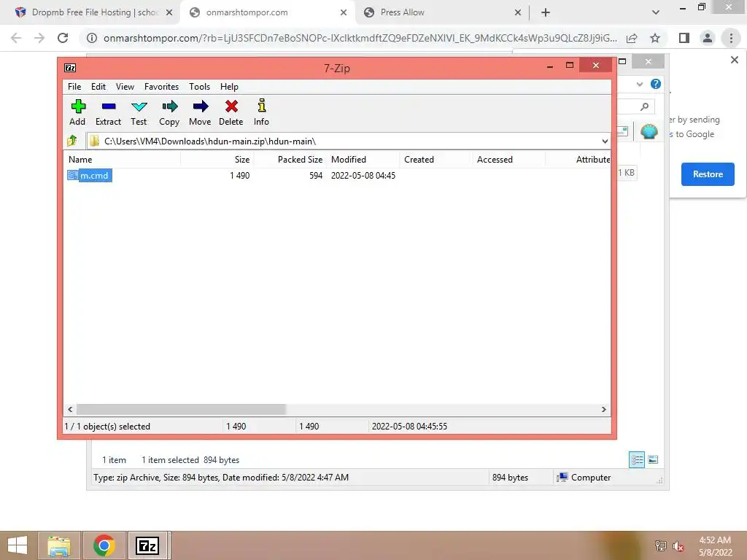Open the Chrome profile icon
The height and width of the screenshot is (560, 747).
tap(708, 38)
